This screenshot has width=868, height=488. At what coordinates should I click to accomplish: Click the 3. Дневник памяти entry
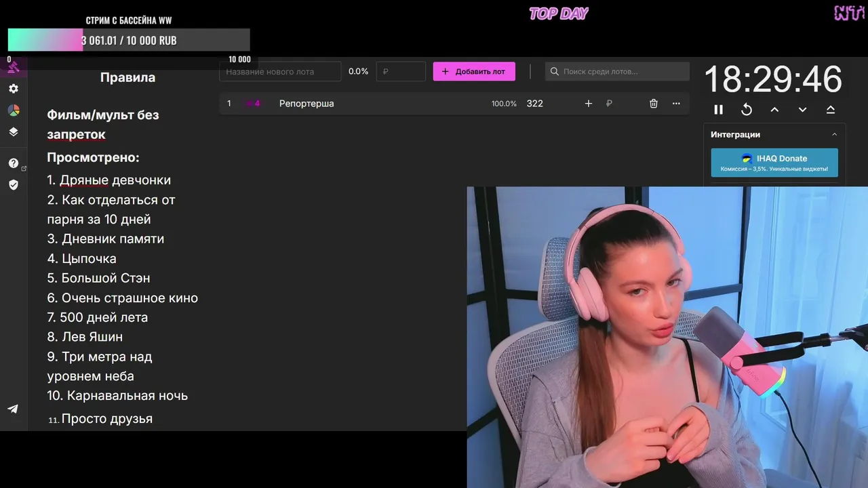106,239
